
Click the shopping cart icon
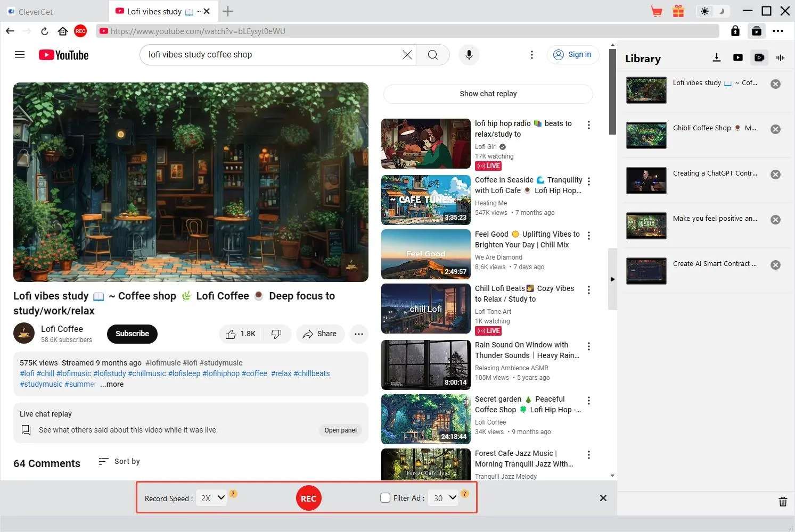(657, 11)
